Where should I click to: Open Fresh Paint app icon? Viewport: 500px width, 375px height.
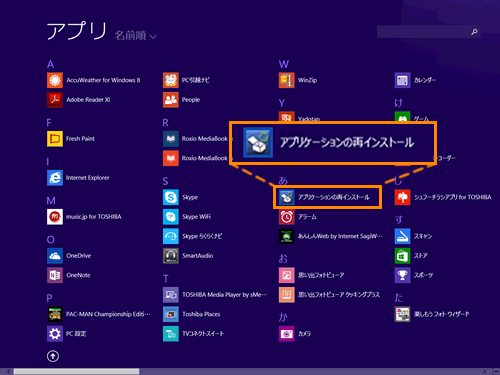[x=55, y=139]
